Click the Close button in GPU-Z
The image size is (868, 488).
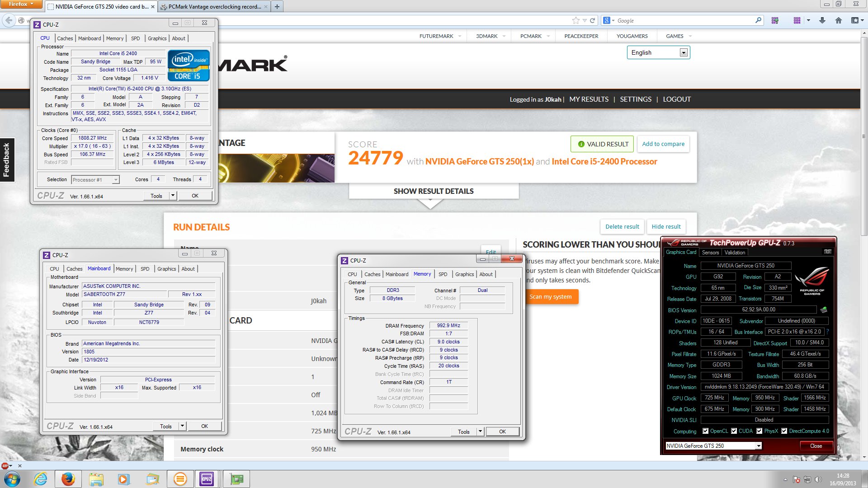coord(816,446)
